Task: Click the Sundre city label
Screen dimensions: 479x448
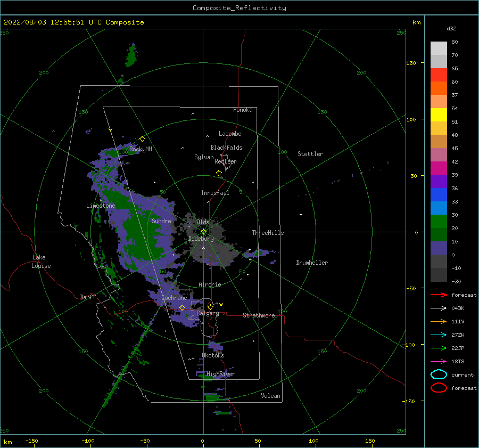Action: [161, 221]
